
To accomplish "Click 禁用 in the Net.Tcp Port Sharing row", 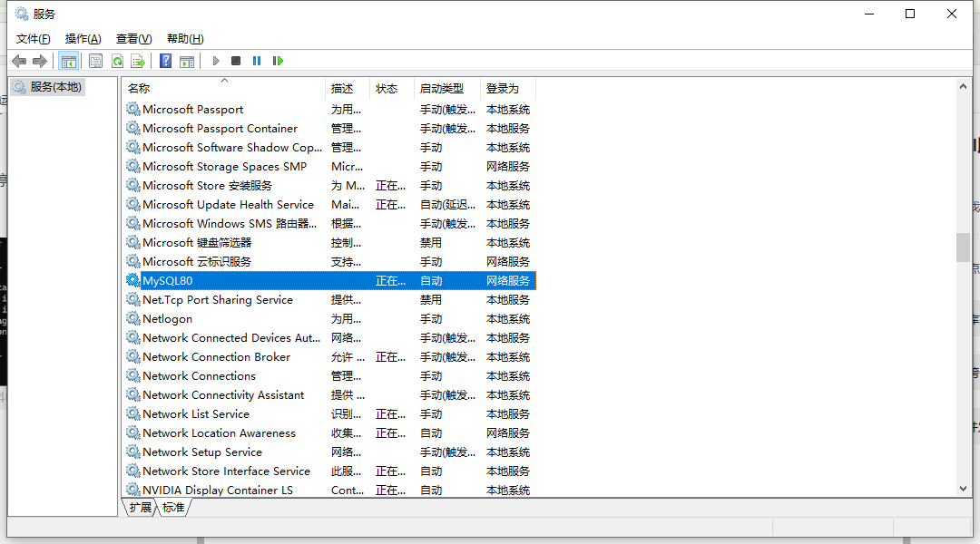I will 431,300.
